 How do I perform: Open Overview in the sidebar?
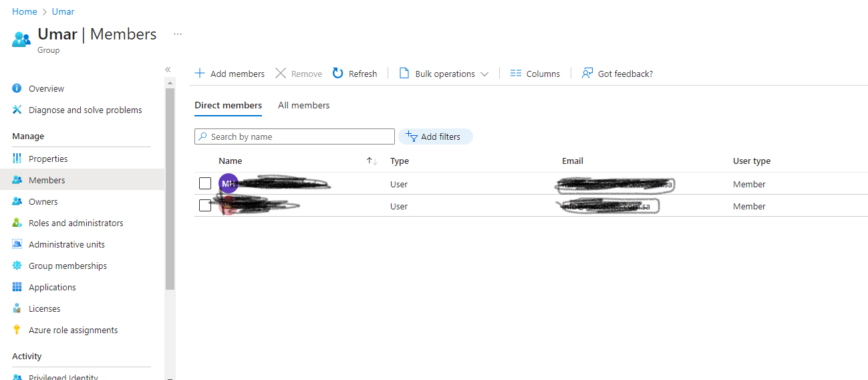tap(46, 88)
